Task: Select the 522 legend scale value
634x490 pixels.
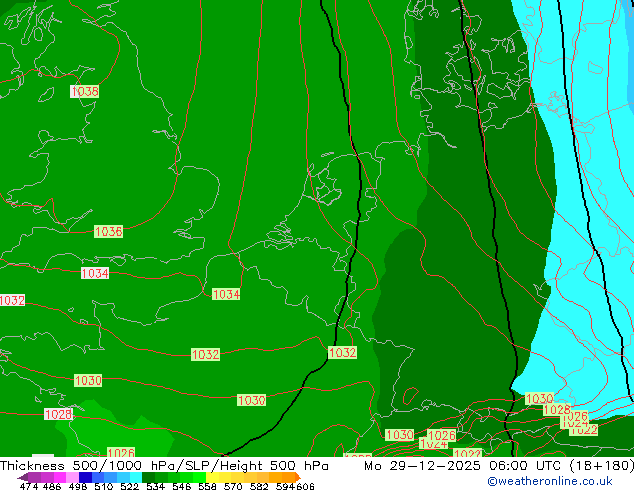Action: click(x=130, y=486)
